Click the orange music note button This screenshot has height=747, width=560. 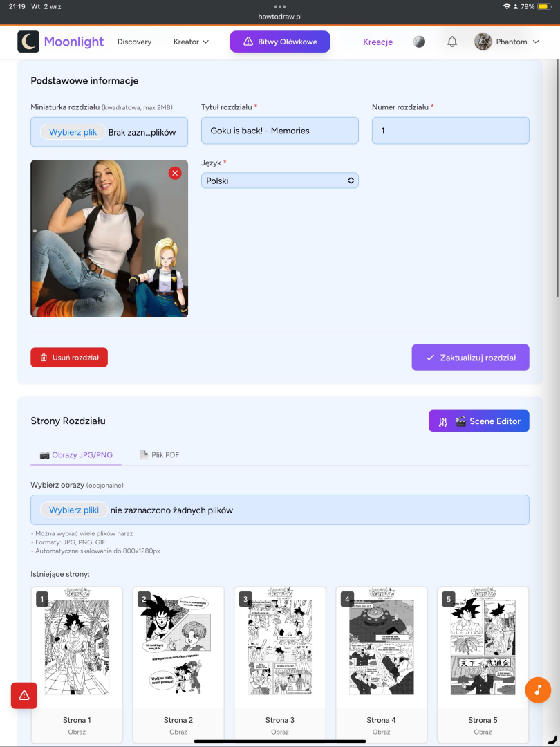coord(538,690)
